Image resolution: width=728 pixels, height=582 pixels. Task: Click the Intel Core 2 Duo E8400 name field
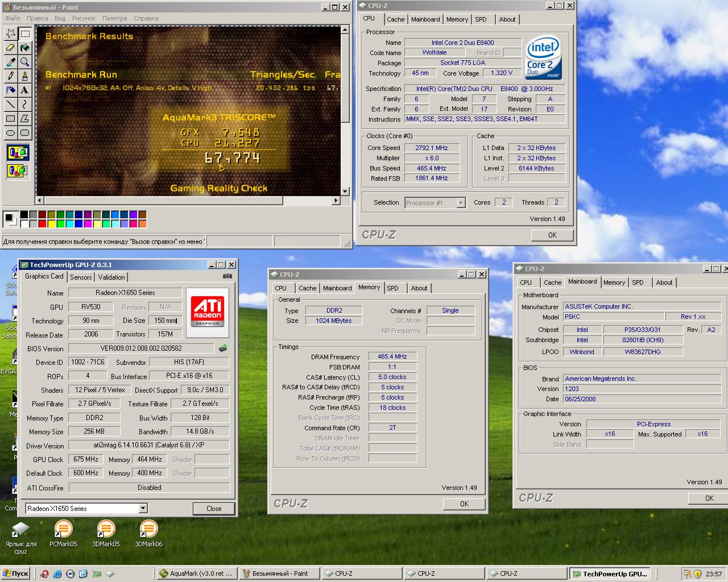[462, 43]
